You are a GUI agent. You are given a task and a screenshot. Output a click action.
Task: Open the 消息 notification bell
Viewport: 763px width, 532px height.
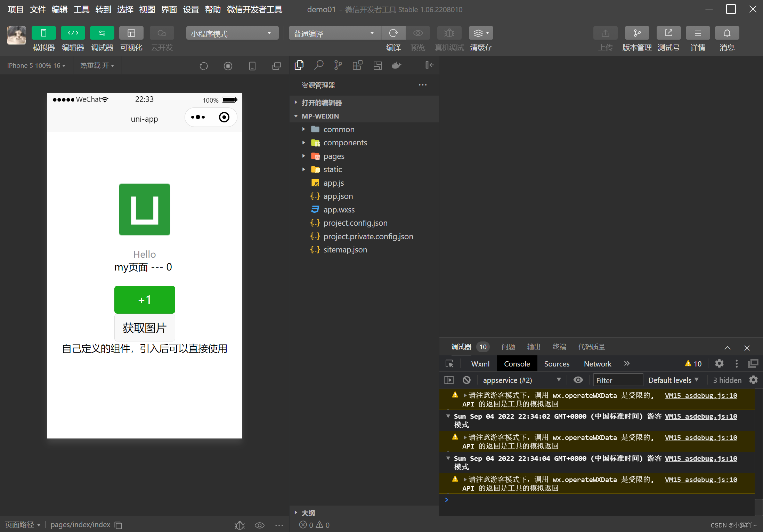point(727,33)
